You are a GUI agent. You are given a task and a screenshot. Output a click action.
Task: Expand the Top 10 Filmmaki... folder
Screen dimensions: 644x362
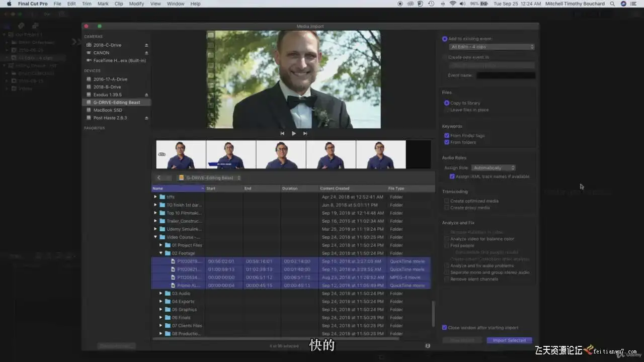tap(155, 213)
